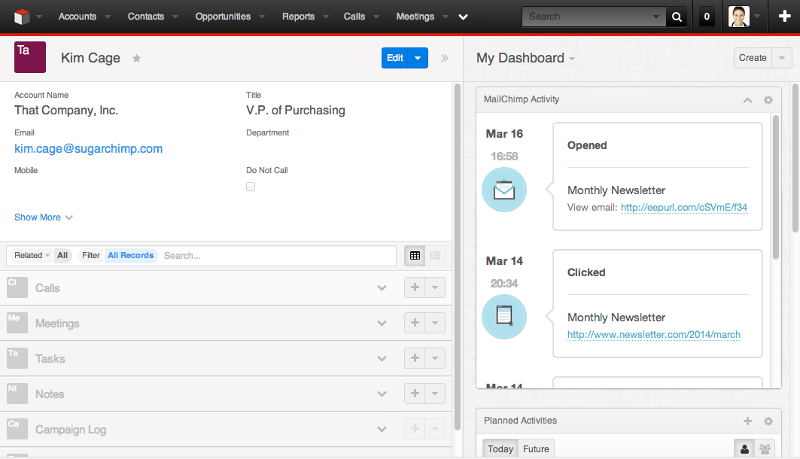
Task: Open the Related filter dropdown
Action: tap(32, 255)
